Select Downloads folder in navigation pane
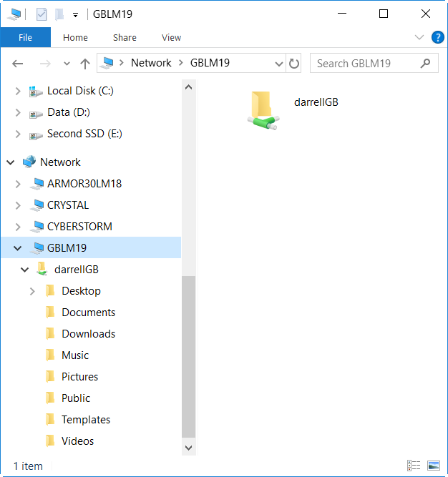The image size is (448, 477). tap(88, 334)
